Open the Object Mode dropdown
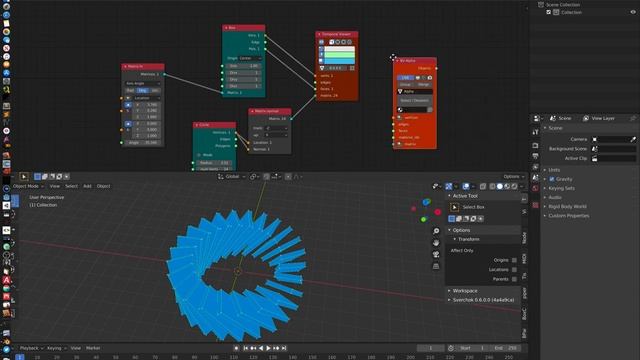The image size is (640, 360). click(x=28, y=186)
